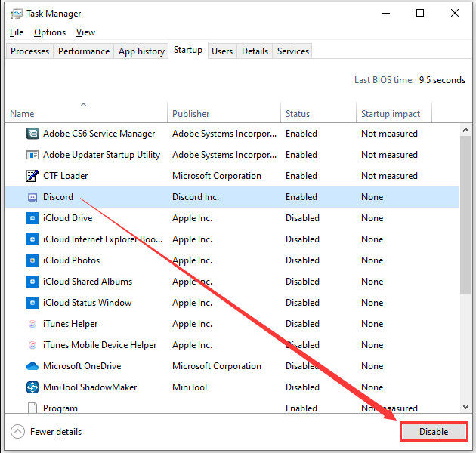Click the Last BIOS time value
This screenshot has height=453, width=476.
pyautogui.click(x=442, y=80)
